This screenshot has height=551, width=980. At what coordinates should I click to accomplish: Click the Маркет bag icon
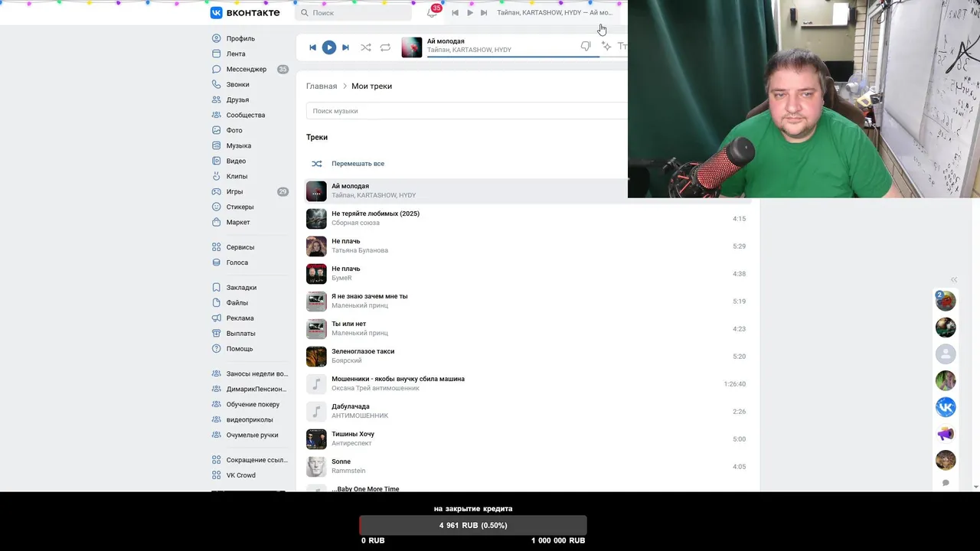(217, 222)
